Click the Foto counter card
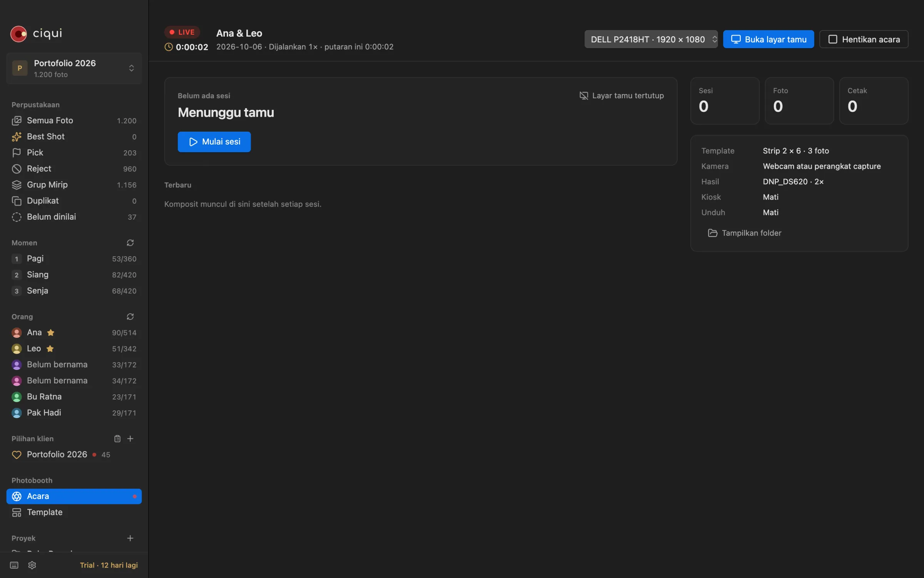Viewport: 924px width, 578px height. [x=799, y=101]
